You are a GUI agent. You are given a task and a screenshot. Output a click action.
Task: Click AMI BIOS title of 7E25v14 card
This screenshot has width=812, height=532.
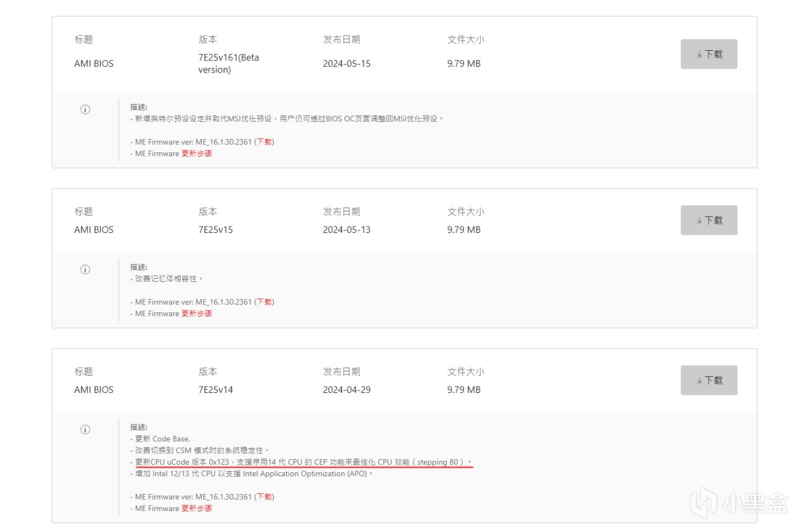pos(94,390)
